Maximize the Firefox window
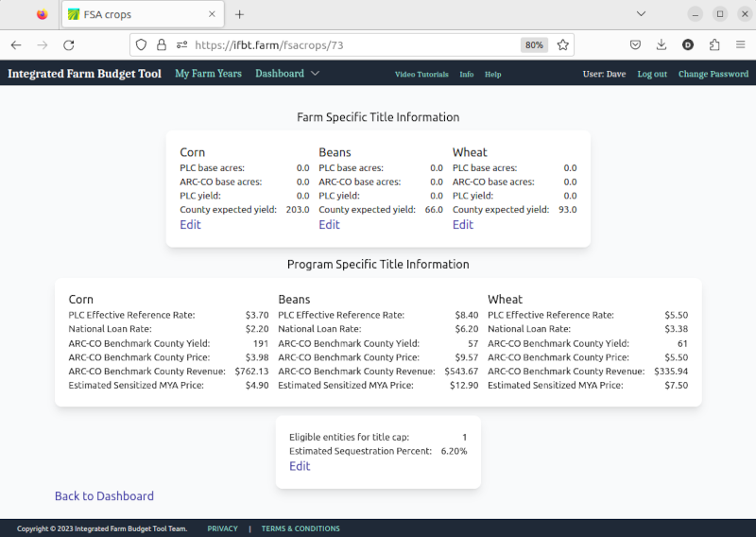Screen dimensions: 756x537 (720, 14)
